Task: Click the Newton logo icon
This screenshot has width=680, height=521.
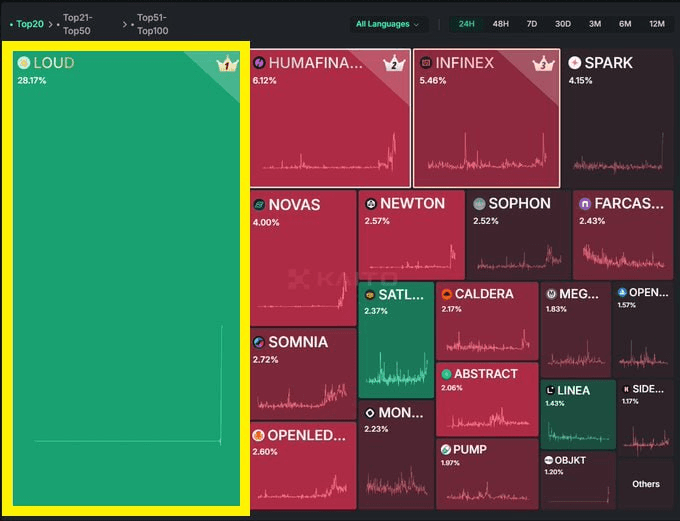Action: (371, 203)
